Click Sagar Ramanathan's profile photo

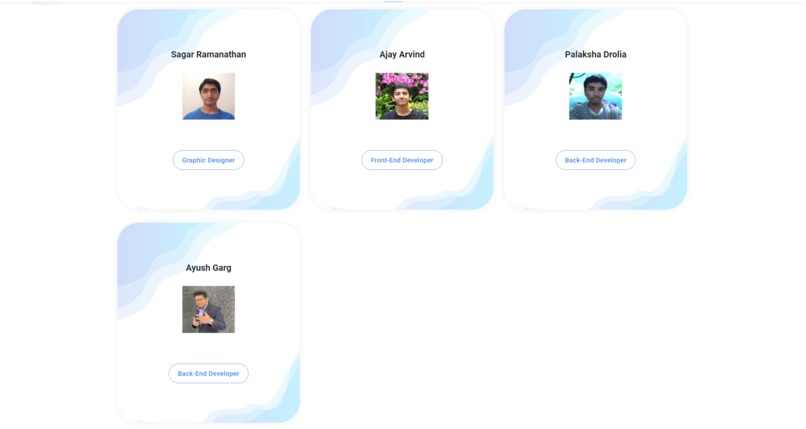click(209, 96)
